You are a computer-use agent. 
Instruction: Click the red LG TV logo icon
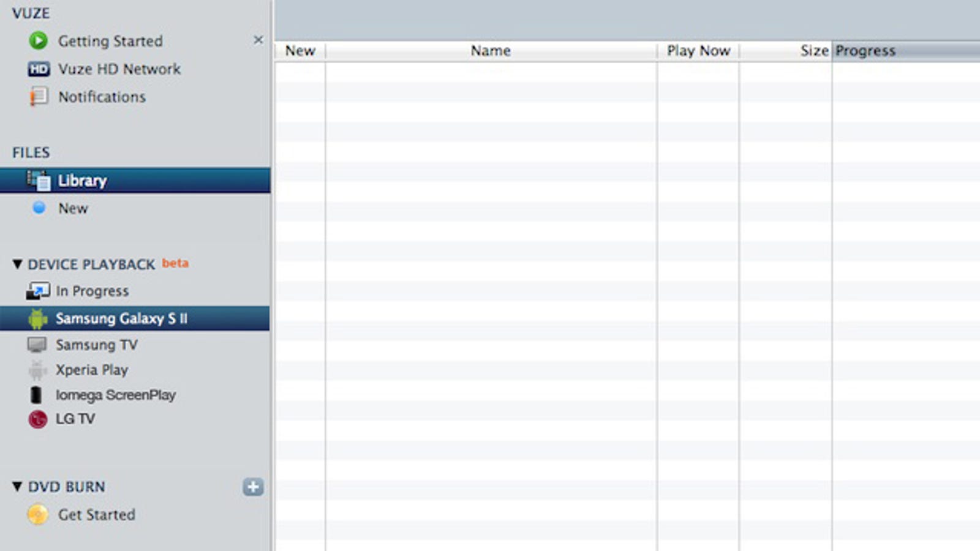coord(37,419)
